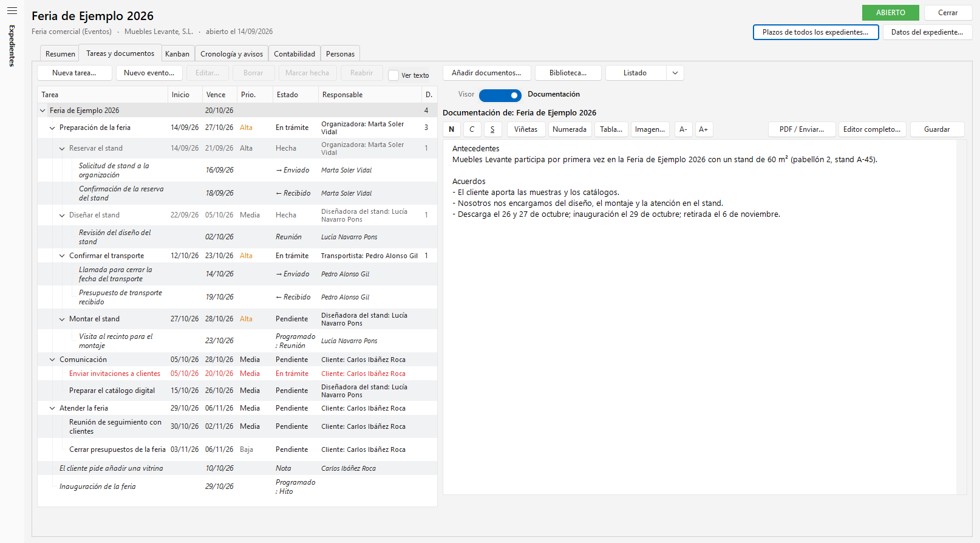Open Plazos de todos los expedientes...
Viewport: 980px width, 543px height.
(x=815, y=32)
